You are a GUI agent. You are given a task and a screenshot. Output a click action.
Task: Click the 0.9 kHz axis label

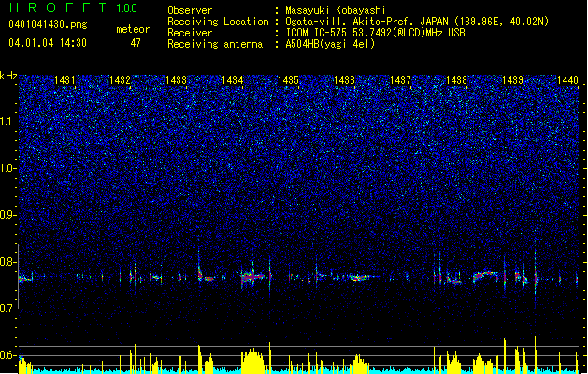8,215
